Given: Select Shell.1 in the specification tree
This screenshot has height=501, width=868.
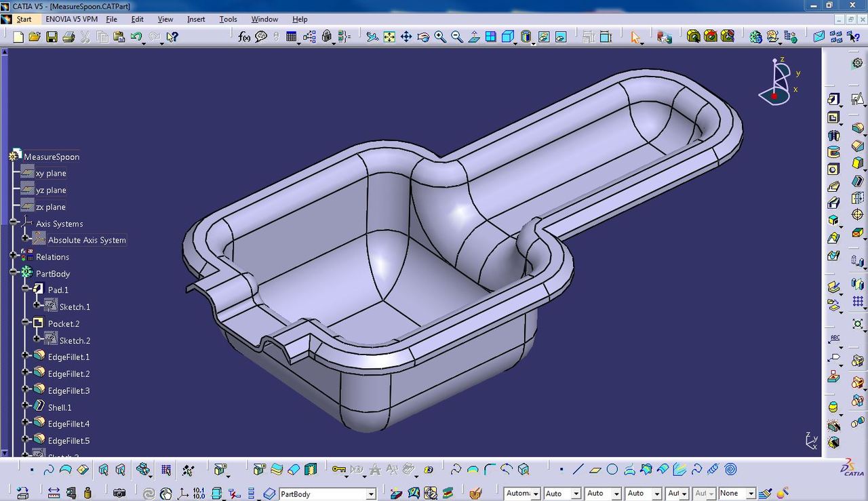Looking at the screenshot, I should click(x=60, y=407).
